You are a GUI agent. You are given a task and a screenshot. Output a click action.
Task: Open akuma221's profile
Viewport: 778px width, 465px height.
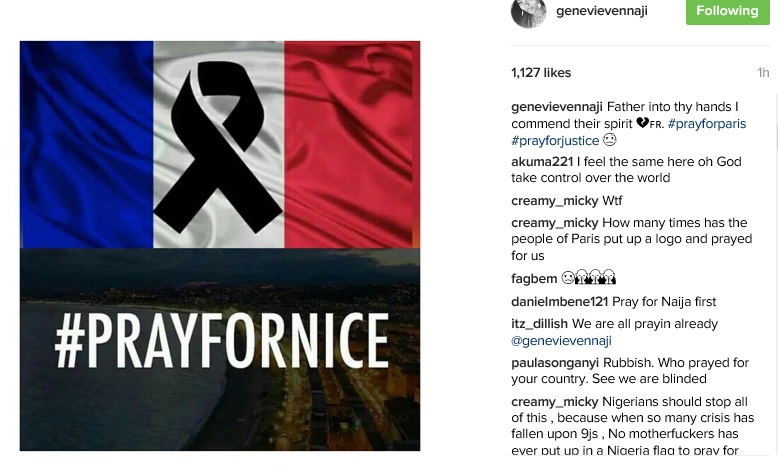541,162
